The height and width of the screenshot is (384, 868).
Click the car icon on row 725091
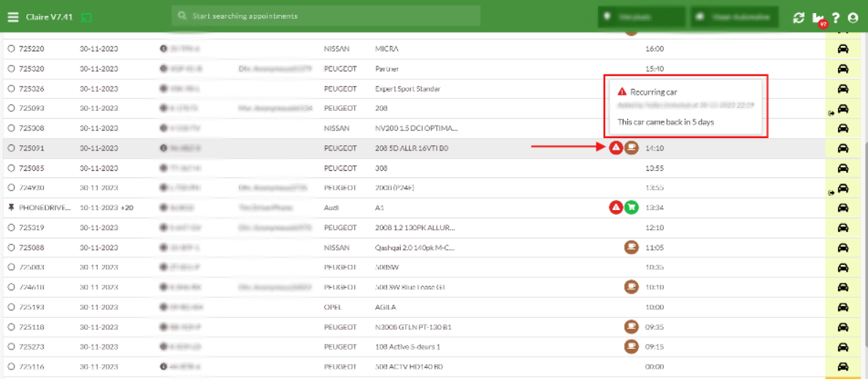843,147
